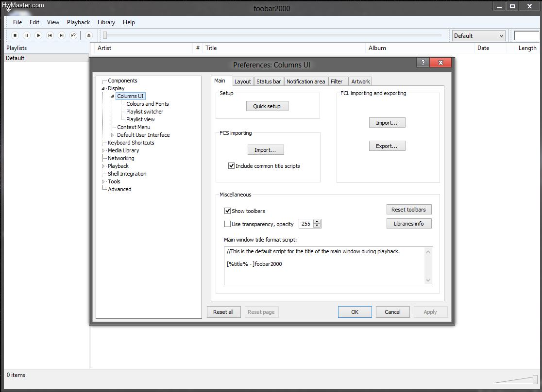The height and width of the screenshot is (392, 542).
Task: Start playback with the play icon
Action: [38, 35]
